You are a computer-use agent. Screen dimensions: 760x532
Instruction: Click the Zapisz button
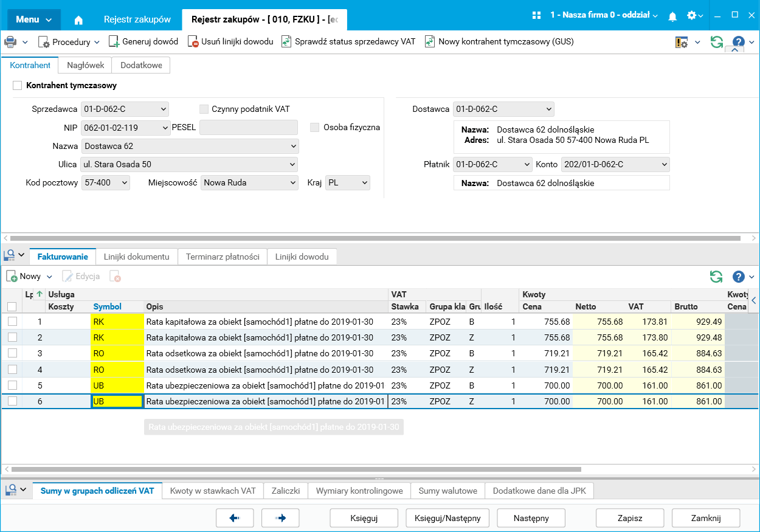629,518
